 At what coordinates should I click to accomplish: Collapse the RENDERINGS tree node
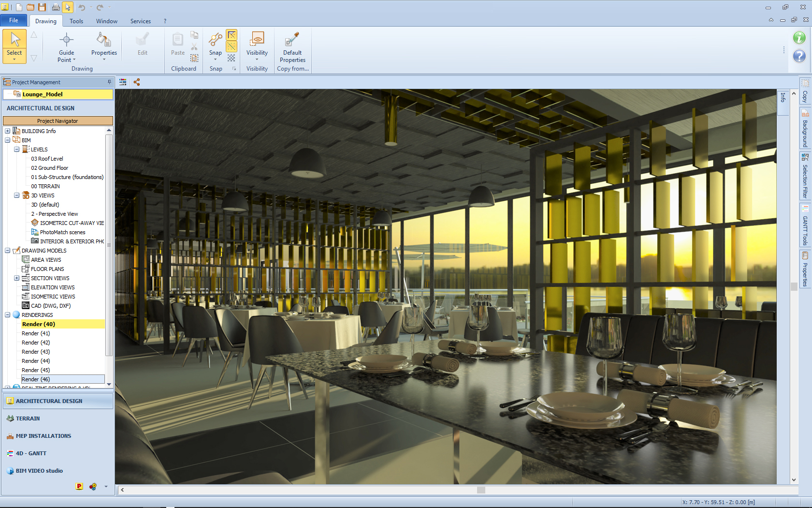[8, 315]
